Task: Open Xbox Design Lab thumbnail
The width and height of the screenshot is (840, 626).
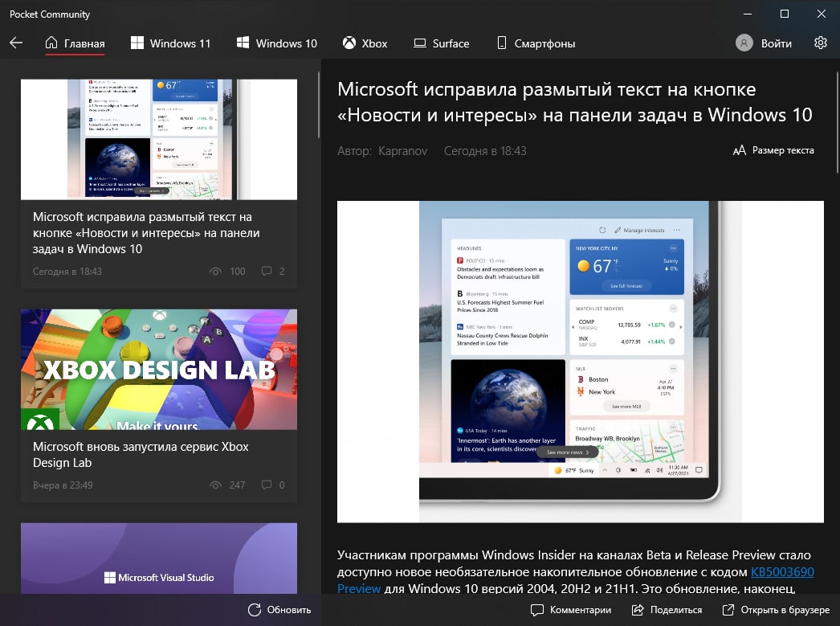Action: coord(159,370)
